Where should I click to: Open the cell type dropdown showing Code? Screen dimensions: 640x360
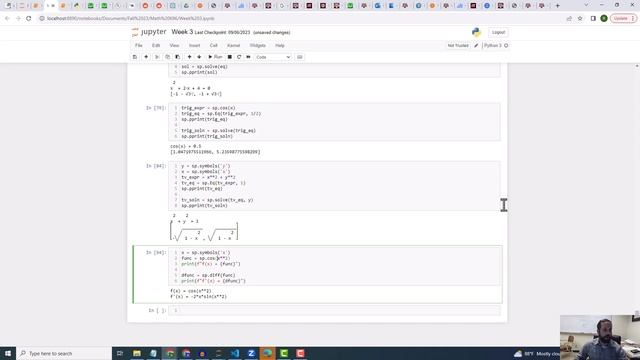click(x=273, y=57)
